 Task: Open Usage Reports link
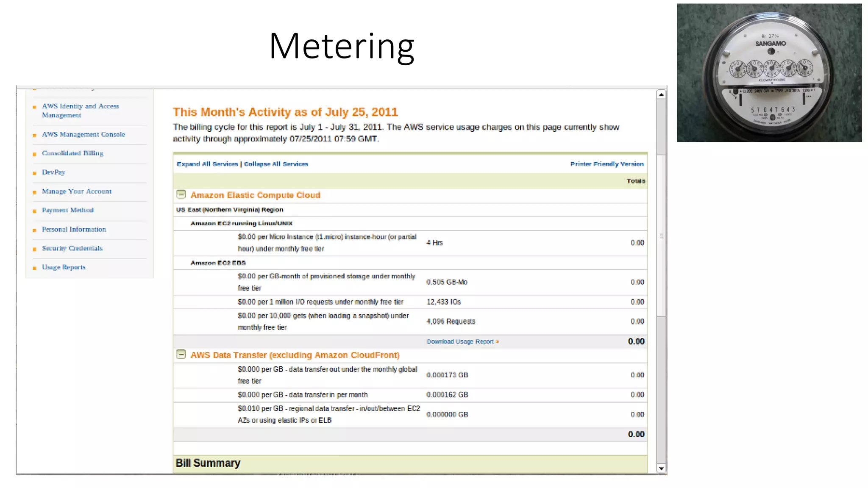tap(64, 267)
